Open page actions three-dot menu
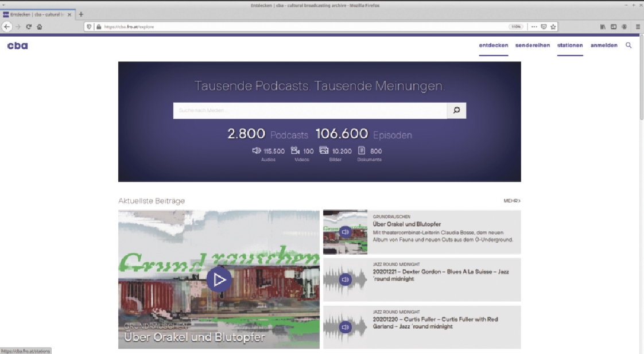This screenshot has height=354, width=644. click(534, 26)
